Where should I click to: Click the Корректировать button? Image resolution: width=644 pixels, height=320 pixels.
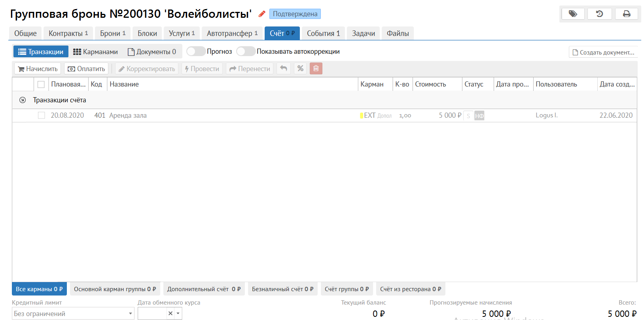(x=147, y=68)
